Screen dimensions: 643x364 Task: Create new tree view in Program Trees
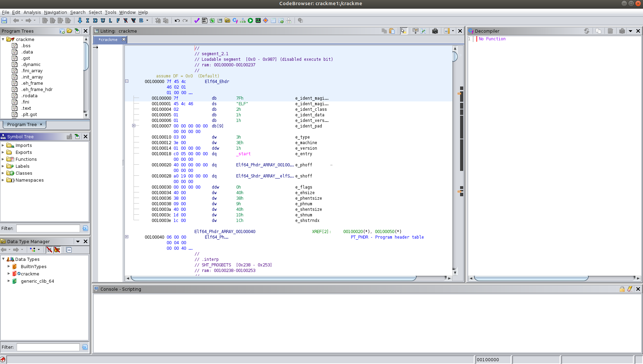pos(62,31)
